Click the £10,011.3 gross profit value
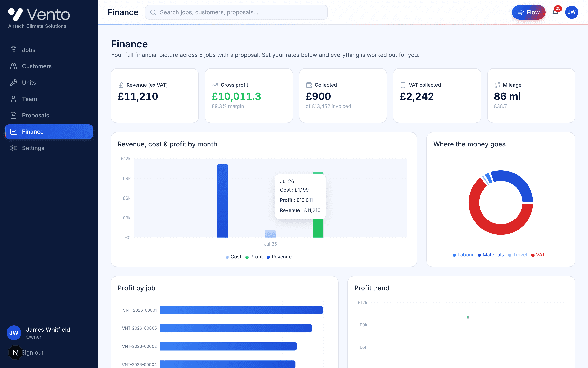Image resolution: width=588 pixels, height=368 pixels. pyautogui.click(x=236, y=96)
